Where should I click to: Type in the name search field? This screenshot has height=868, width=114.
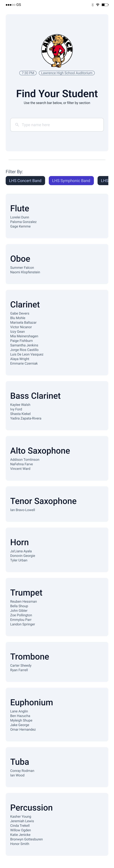pyautogui.click(x=61, y=125)
